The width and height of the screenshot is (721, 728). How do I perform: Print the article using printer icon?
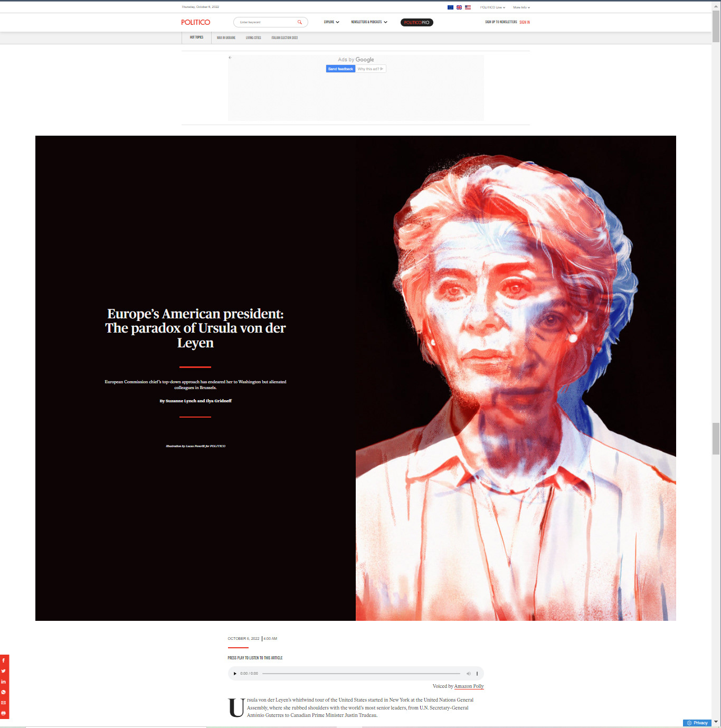click(3, 713)
